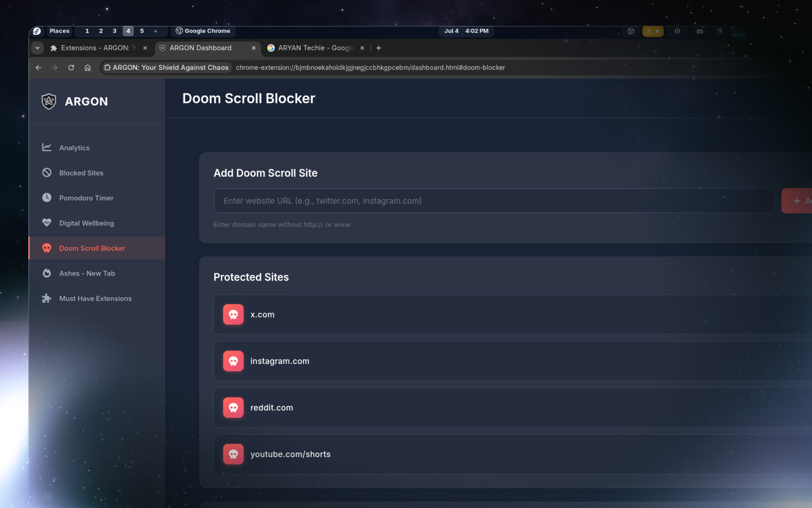Image resolution: width=812 pixels, height=508 pixels.
Task: Click the skull icon beside reddit.com
Action: pos(233,408)
